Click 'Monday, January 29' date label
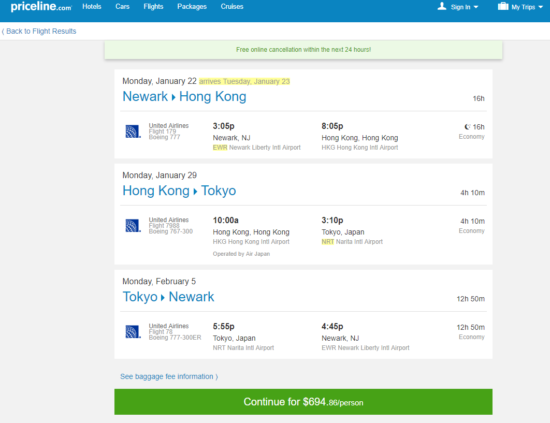The image size is (550, 423). [159, 175]
